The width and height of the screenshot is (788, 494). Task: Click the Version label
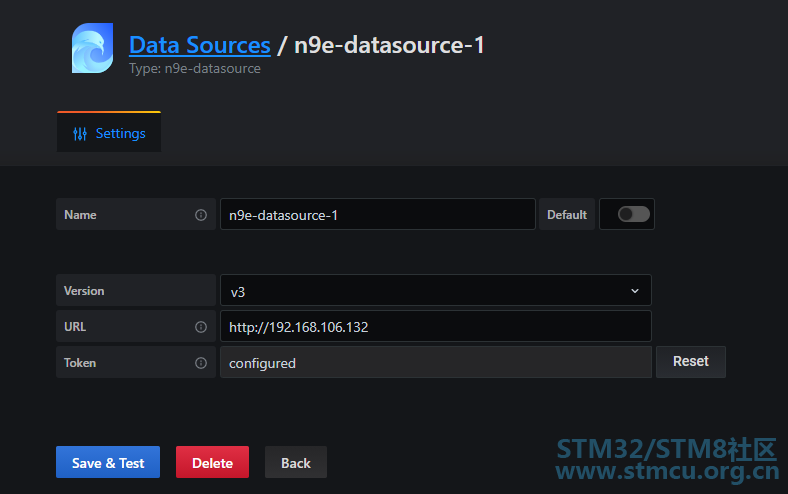[84, 291]
